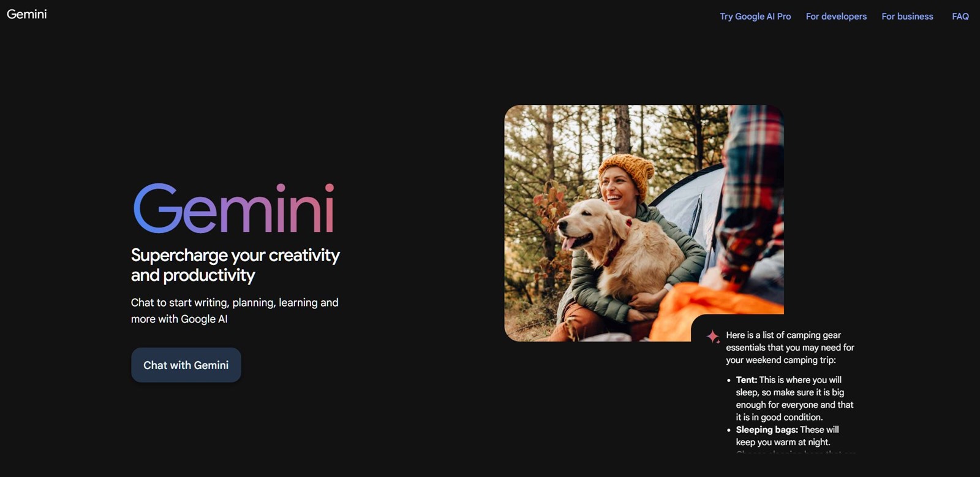
Task: Click the Gemini sparkle icon beside the response
Action: click(x=713, y=336)
